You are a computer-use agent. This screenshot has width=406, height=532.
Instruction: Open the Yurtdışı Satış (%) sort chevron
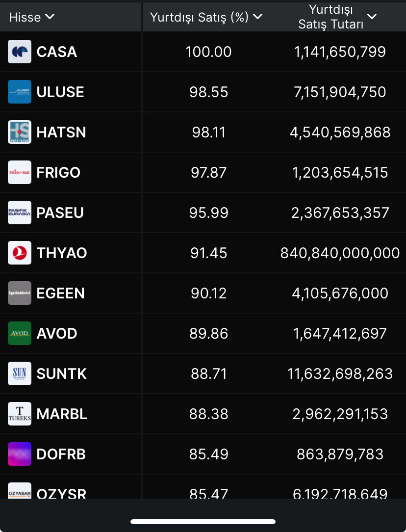point(257,17)
